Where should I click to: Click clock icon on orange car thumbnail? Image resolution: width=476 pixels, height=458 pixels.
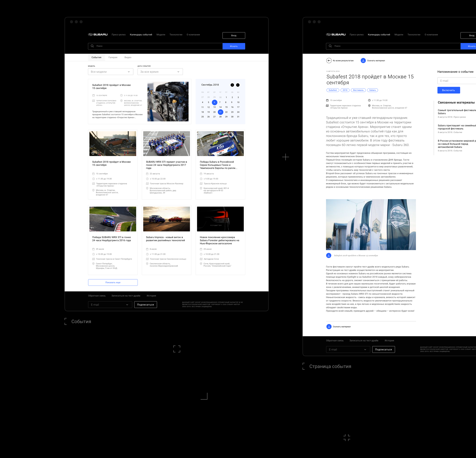pyautogui.click(x=93, y=153)
